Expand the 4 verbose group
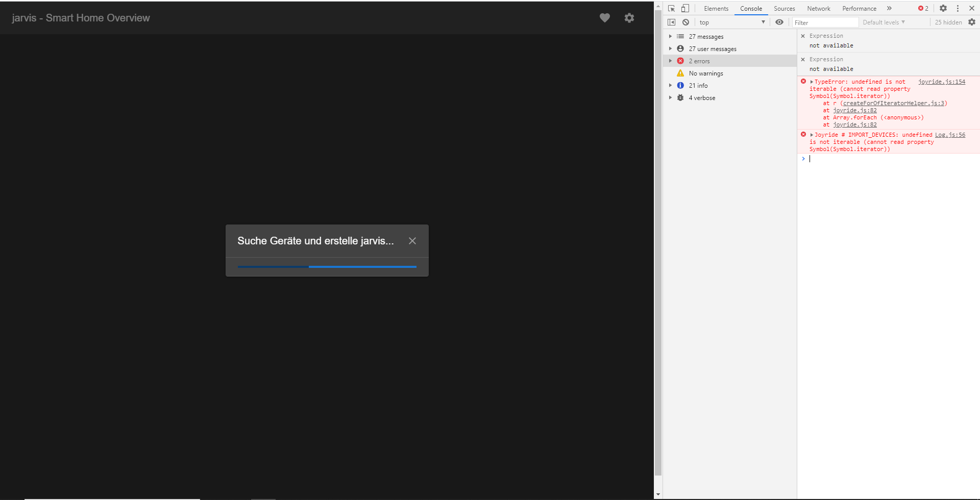The height and width of the screenshot is (500, 980). point(670,98)
